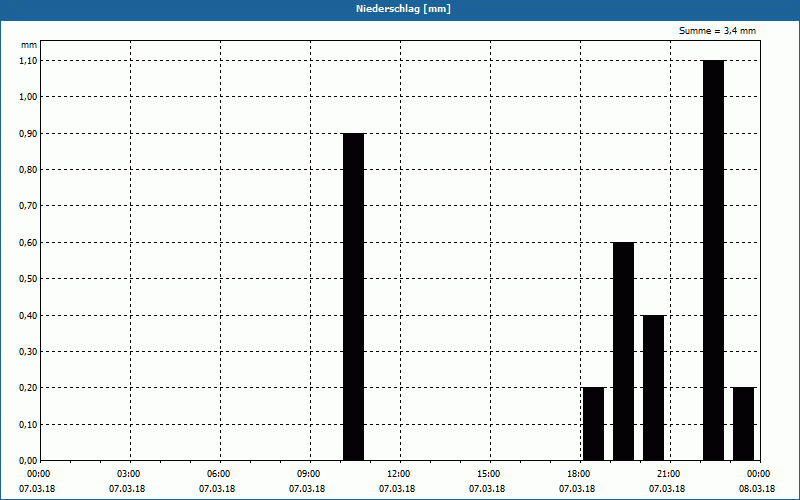Click the 18:00 time label
The width and height of the screenshot is (800, 500).
579,474
